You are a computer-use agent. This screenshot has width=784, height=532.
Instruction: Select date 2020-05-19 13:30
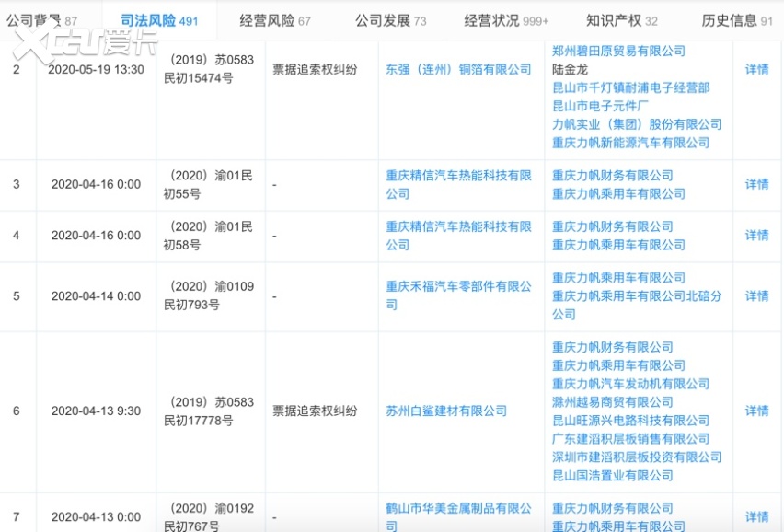96,70
